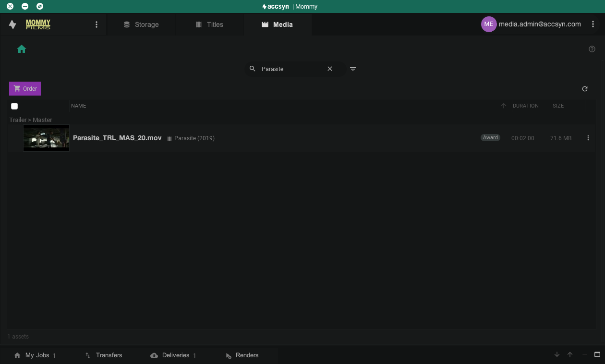Click the accsyn lightning logo icon
605x364 pixels.
(x=13, y=24)
